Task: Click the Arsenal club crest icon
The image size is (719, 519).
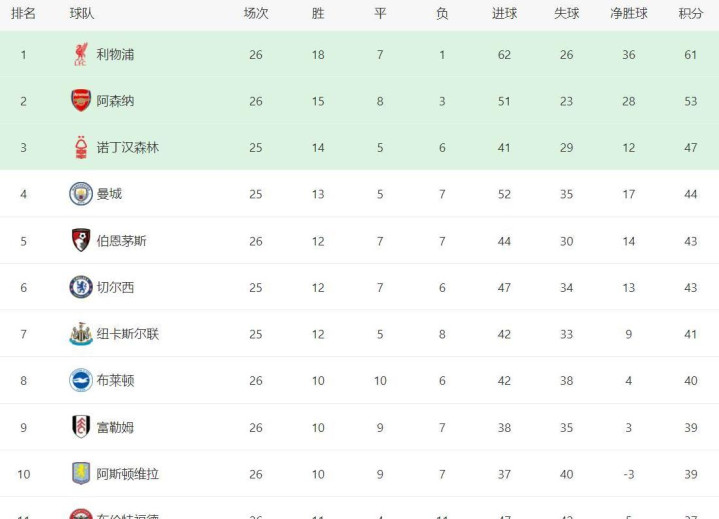Action: click(81, 101)
